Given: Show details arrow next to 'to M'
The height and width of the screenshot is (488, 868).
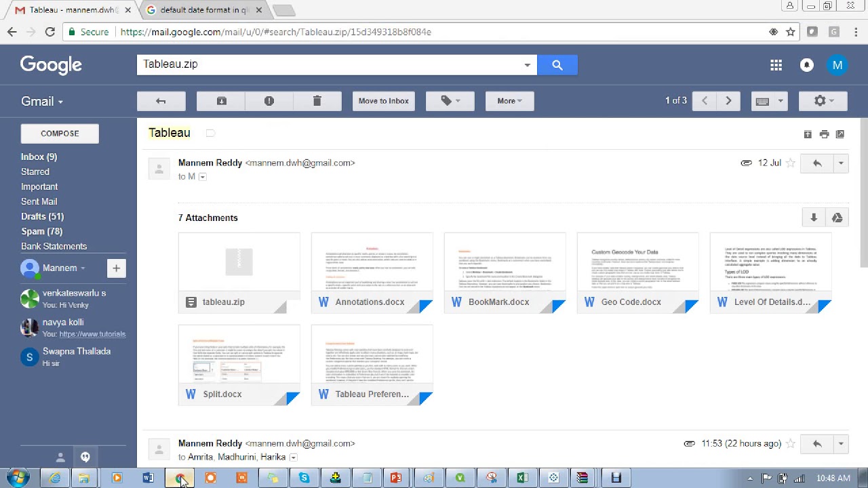Looking at the screenshot, I should [202, 177].
